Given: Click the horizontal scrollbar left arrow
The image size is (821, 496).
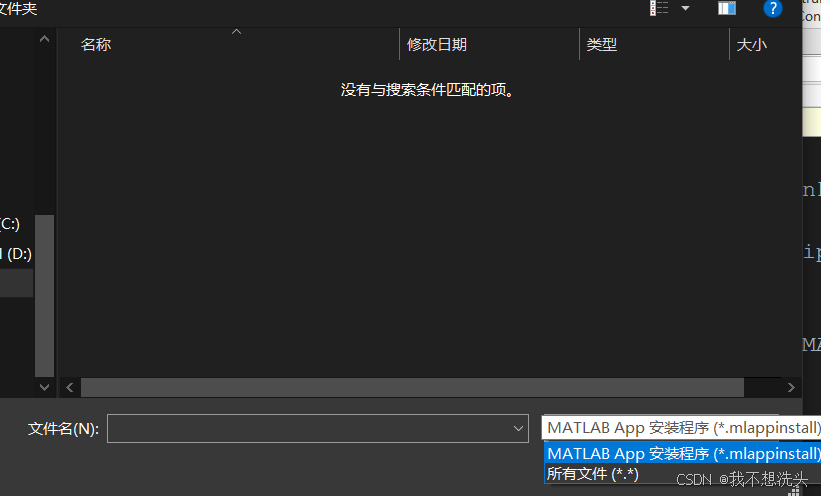Looking at the screenshot, I should 70,388.
